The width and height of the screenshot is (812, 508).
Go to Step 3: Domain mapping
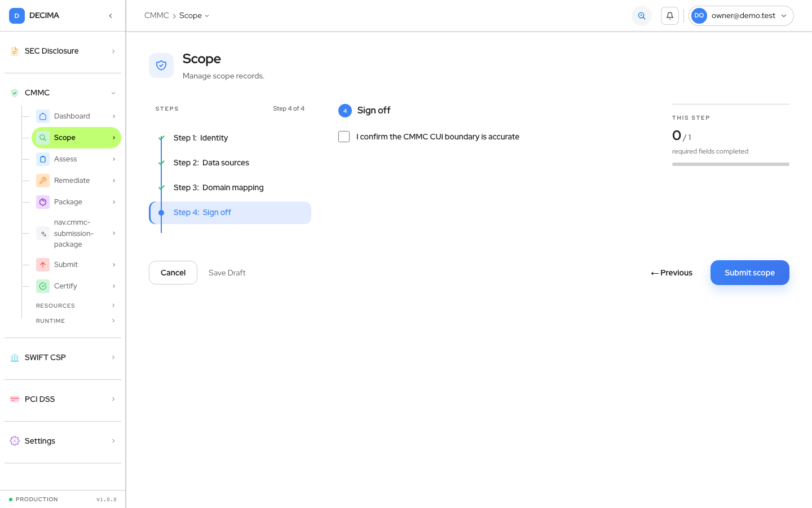point(230,188)
